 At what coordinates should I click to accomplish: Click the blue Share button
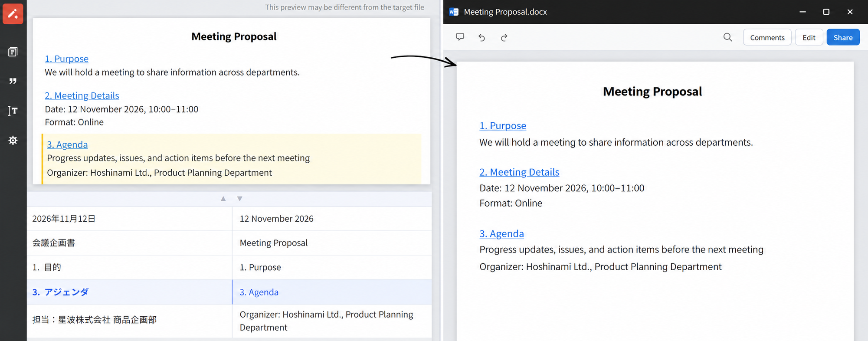(843, 37)
